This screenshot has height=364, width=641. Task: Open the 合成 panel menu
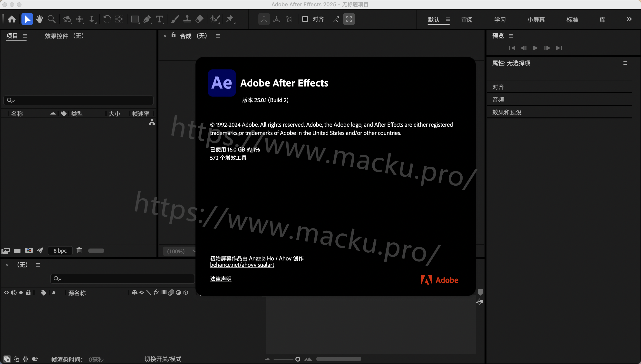click(x=218, y=36)
